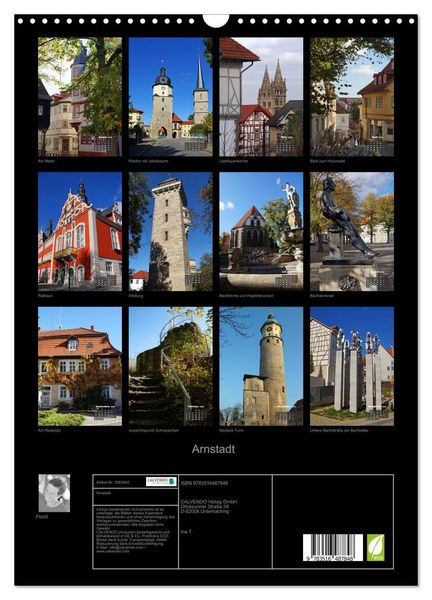Click the 'Arnstadt' calendar title
Viewport: 432px width, 600px height.
(x=213, y=449)
